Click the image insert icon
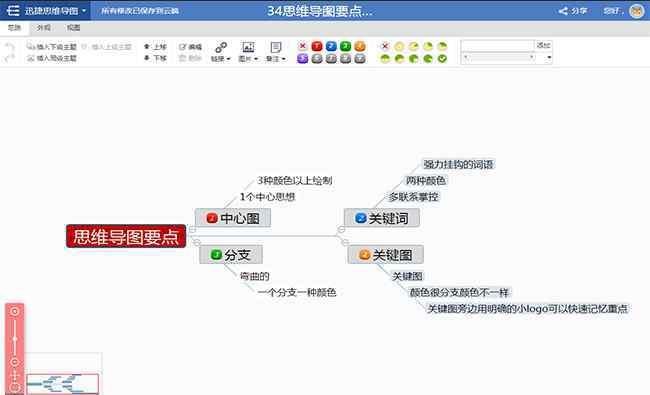 tap(248, 47)
